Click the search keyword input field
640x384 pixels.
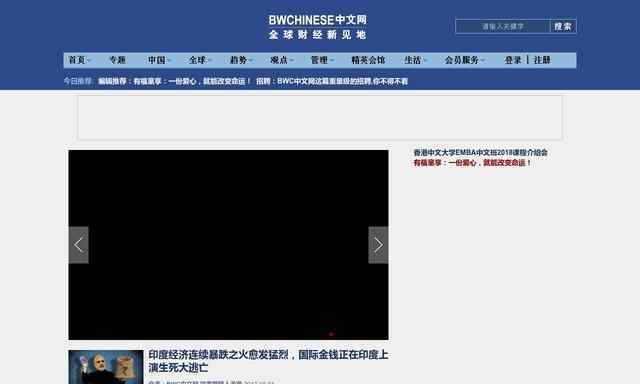click(503, 27)
